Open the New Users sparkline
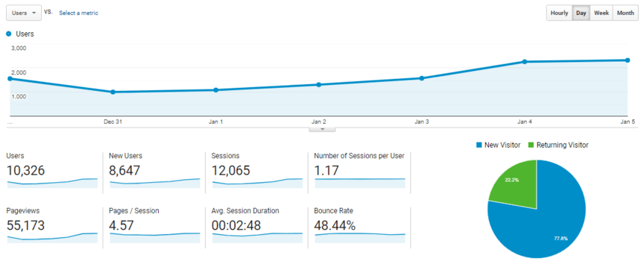 (155, 183)
